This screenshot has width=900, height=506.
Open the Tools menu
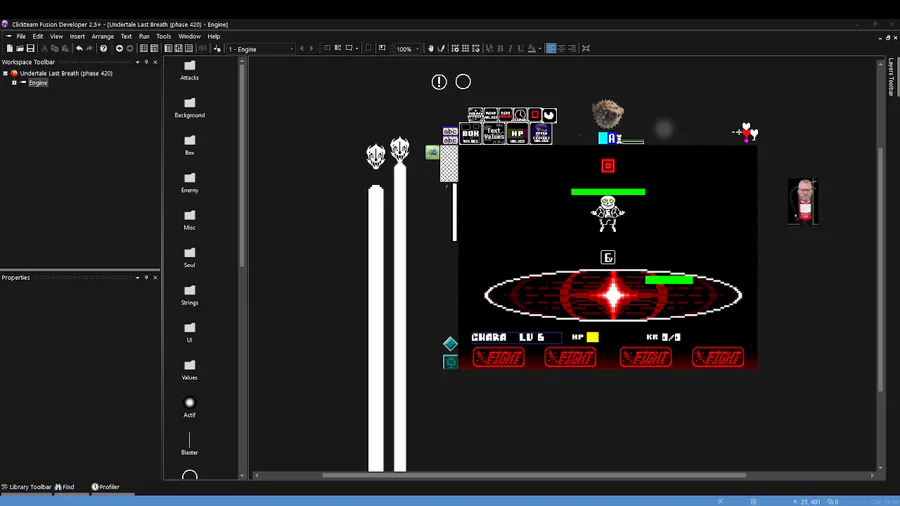click(x=164, y=36)
